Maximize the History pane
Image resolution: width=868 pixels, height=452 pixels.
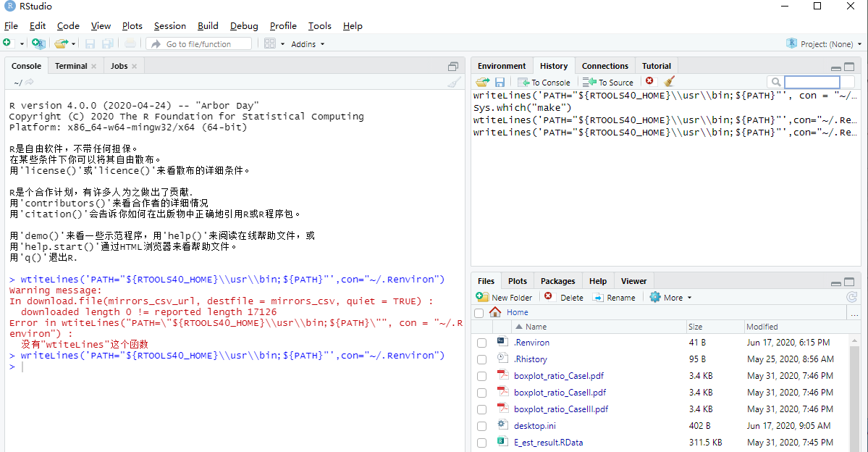click(x=849, y=67)
